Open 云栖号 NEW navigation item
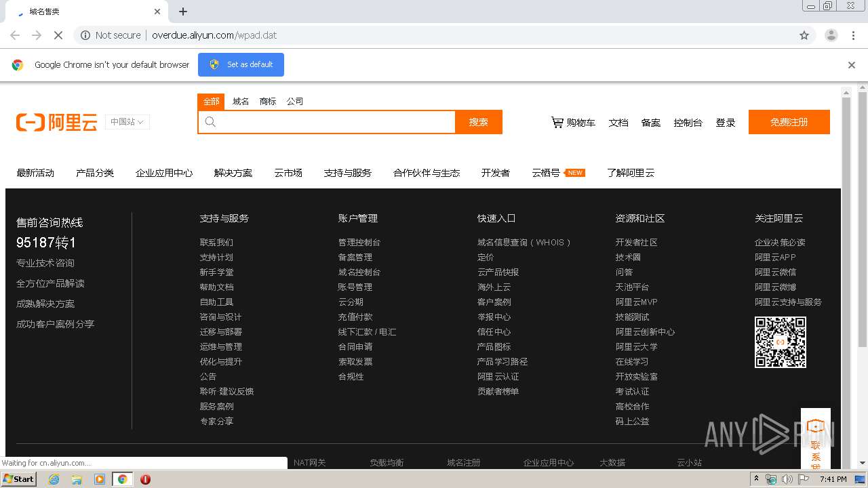The width and height of the screenshot is (868, 488). [558, 173]
